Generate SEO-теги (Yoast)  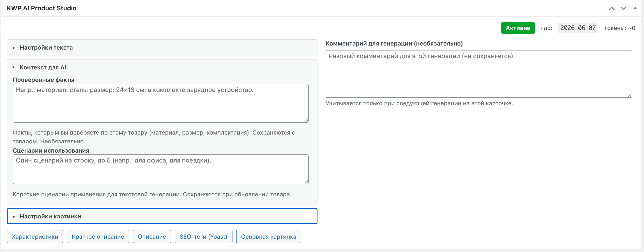(203, 236)
